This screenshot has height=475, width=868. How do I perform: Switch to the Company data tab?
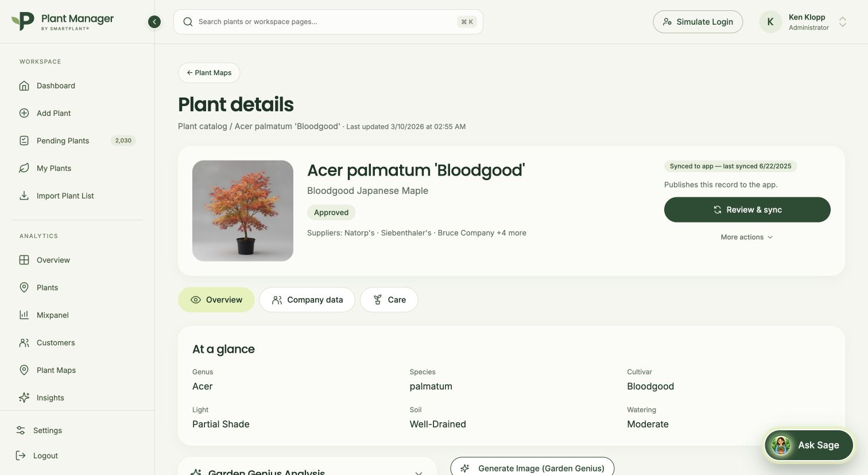point(307,300)
